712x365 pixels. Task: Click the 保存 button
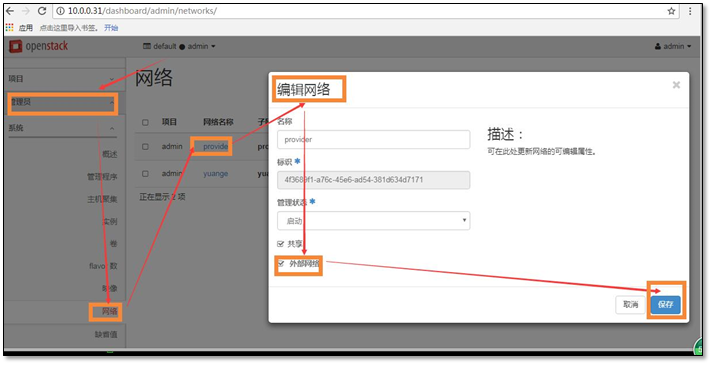coord(665,305)
